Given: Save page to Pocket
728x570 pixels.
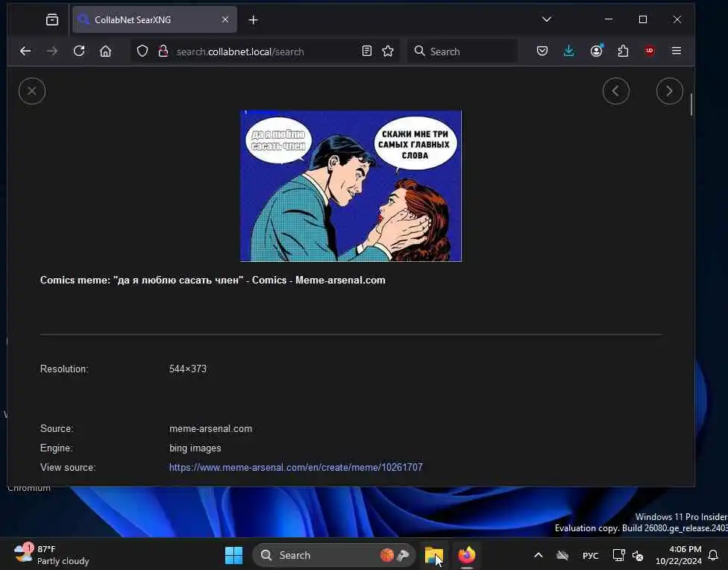Looking at the screenshot, I should tap(542, 51).
